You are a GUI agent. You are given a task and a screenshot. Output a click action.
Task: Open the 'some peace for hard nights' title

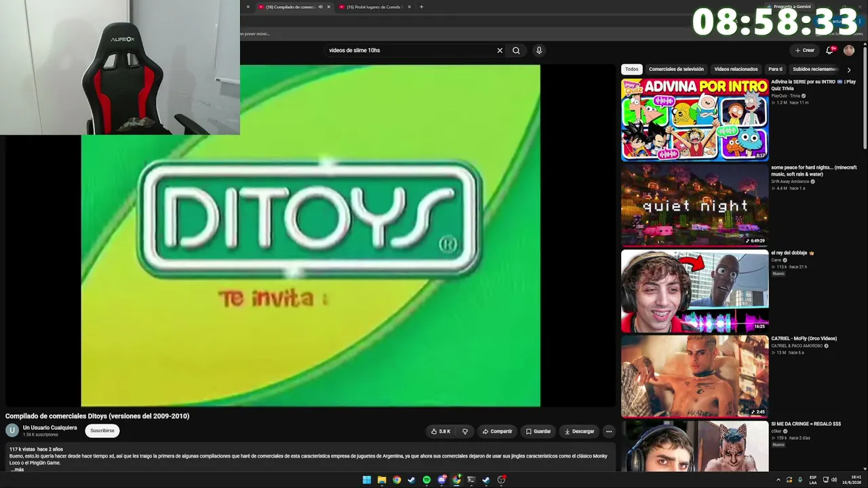click(814, 171)
